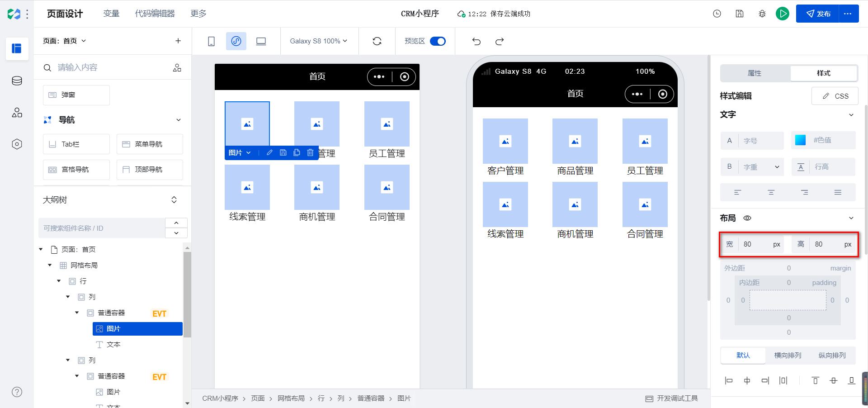
Task: Open the help question mark icon
Action: coord(17,392)
